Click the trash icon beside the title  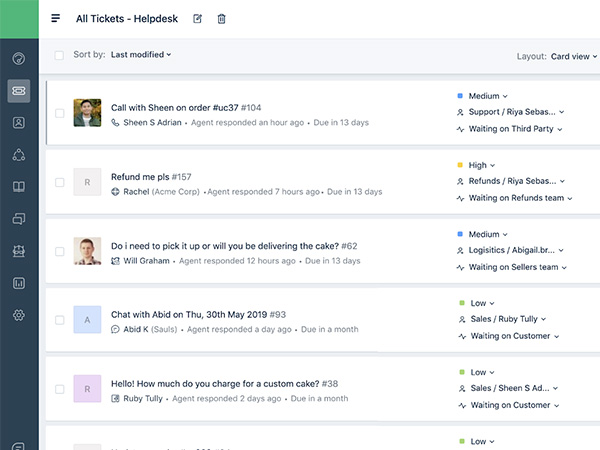click(221, 19)
